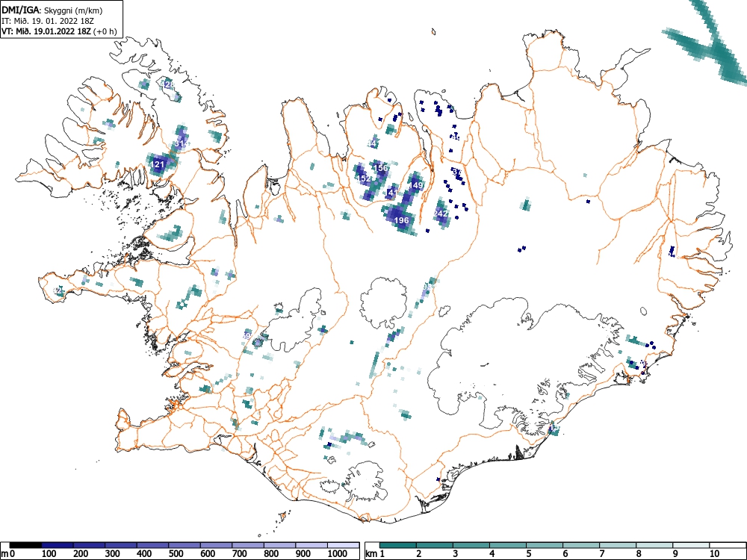This screenshot has height=560, width=747.
Task: Click the 121 value in the Westfjords
Action: coord(158,164)
